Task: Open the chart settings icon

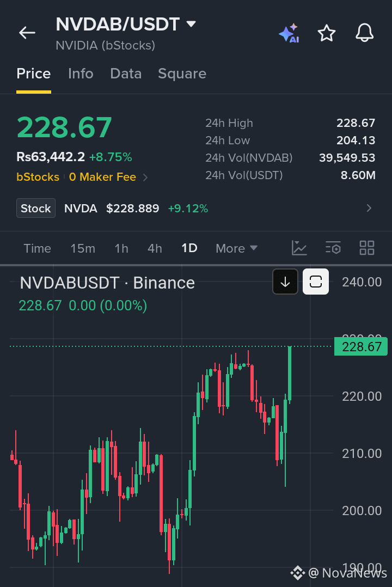Action: tap(333, 248)
